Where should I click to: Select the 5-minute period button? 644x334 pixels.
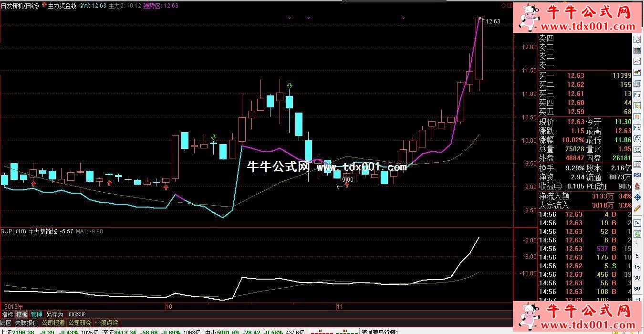tap(637, 256)
